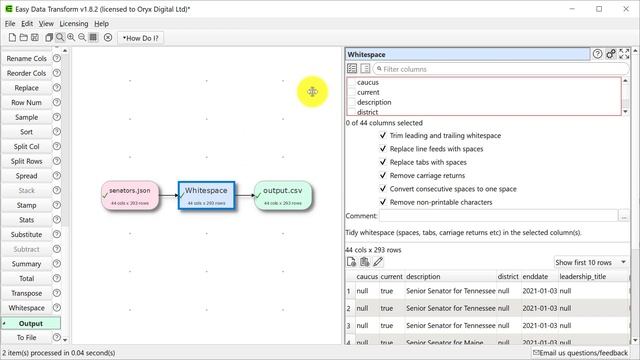Uncheck Replace line feeds with spaces
640x360 pixels.
(x=383, y=149)
